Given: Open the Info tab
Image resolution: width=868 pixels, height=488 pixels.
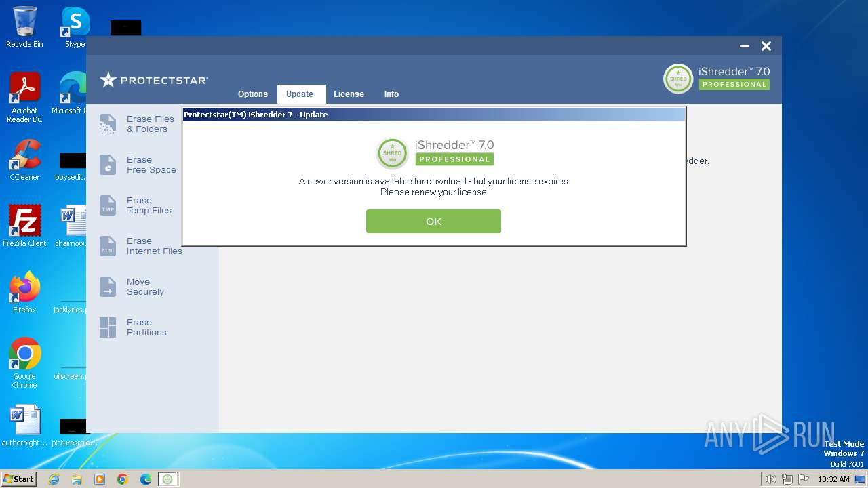Looking at the screenshot, I should point(391,94).
